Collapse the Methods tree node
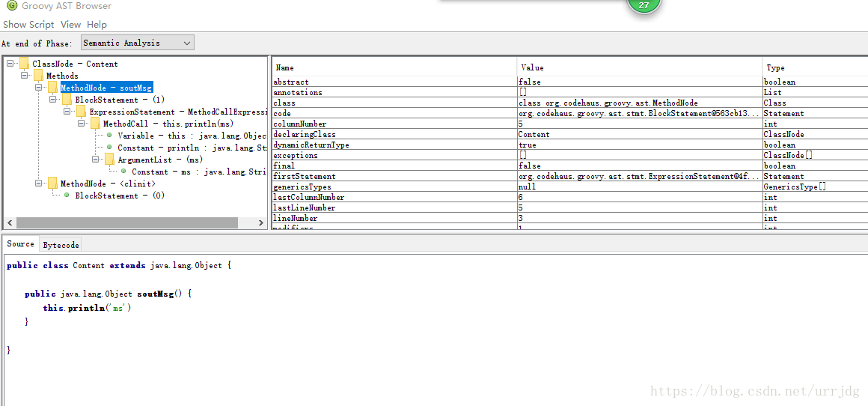This screenshot has height=406, width=868. [24, 76]
